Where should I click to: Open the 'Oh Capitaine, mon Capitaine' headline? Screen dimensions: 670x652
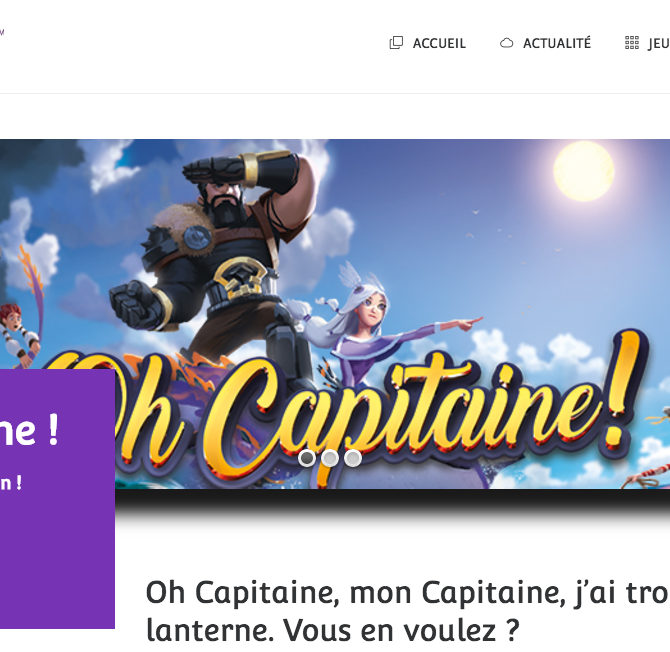[x=408, y=593]
